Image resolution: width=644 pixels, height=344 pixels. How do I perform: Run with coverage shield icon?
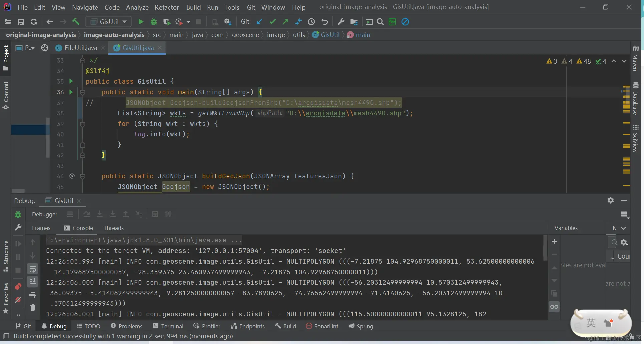[x=166, y=22]
